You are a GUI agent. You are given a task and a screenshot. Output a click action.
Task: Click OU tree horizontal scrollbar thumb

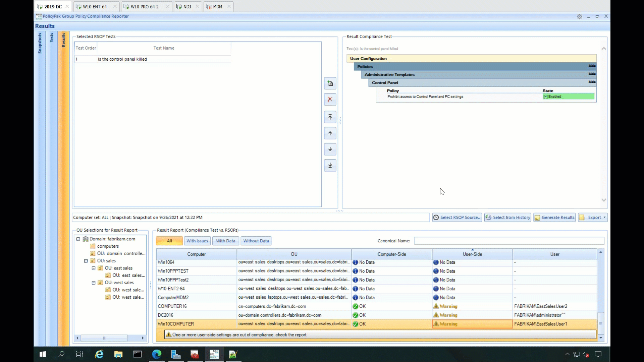point(104,338)
